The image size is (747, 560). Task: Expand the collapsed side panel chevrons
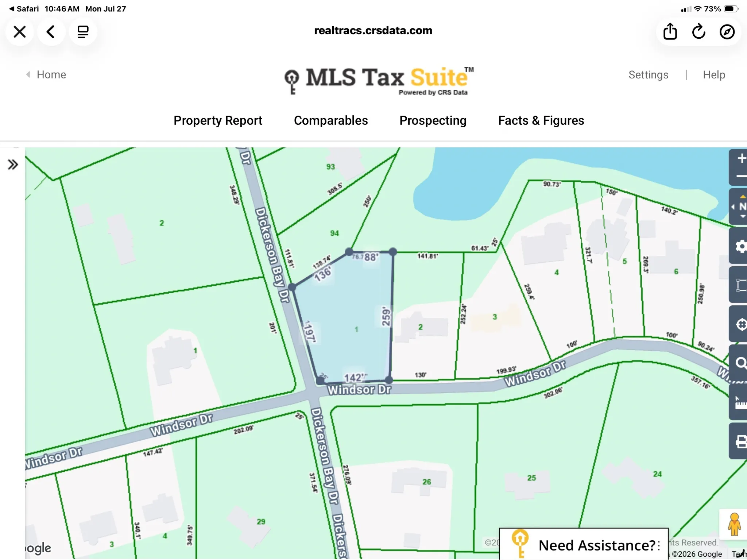(13, 165)
